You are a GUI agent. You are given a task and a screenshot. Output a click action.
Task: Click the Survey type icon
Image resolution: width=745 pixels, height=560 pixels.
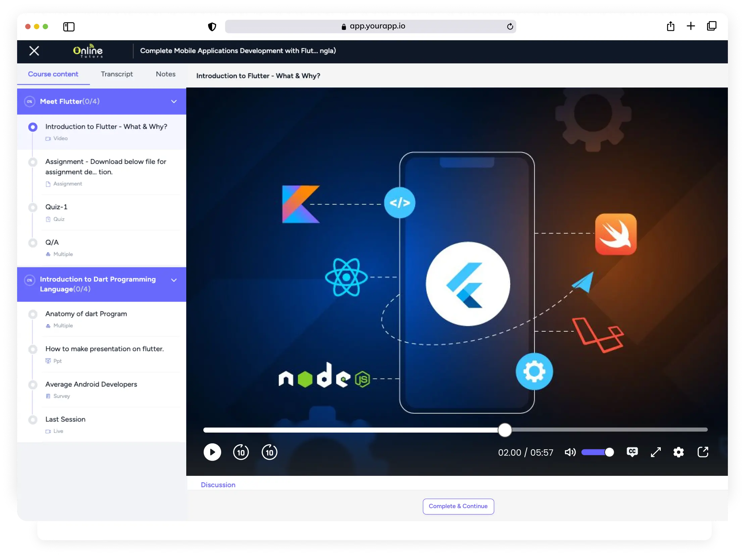(x=48, y=396)
